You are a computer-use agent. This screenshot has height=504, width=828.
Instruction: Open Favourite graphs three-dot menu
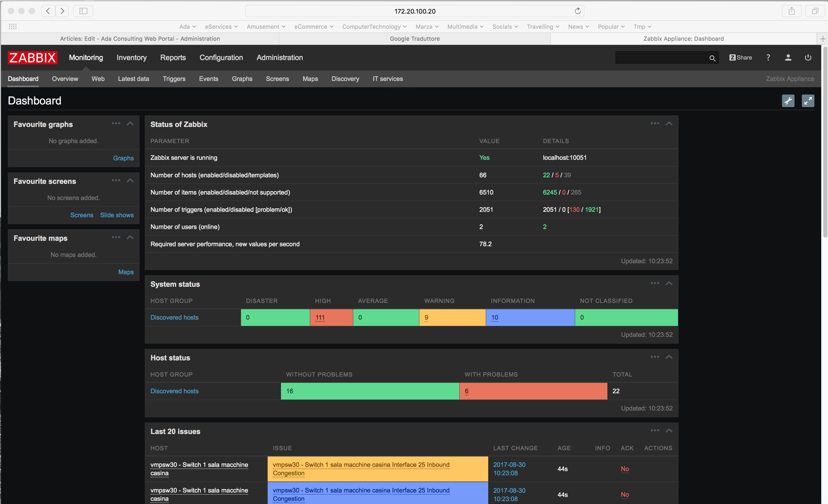click(x=116, y=123)
